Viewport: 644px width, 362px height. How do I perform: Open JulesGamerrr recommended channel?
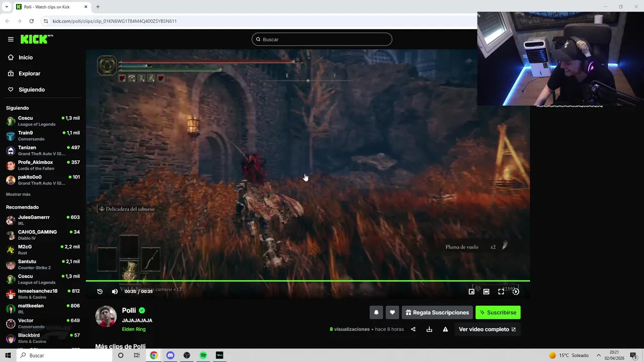[x=43, y=220]
